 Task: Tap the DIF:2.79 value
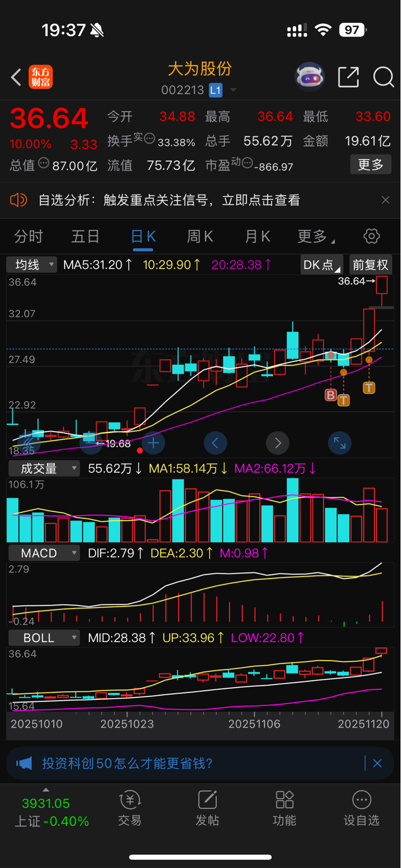(x=116, y=553)
